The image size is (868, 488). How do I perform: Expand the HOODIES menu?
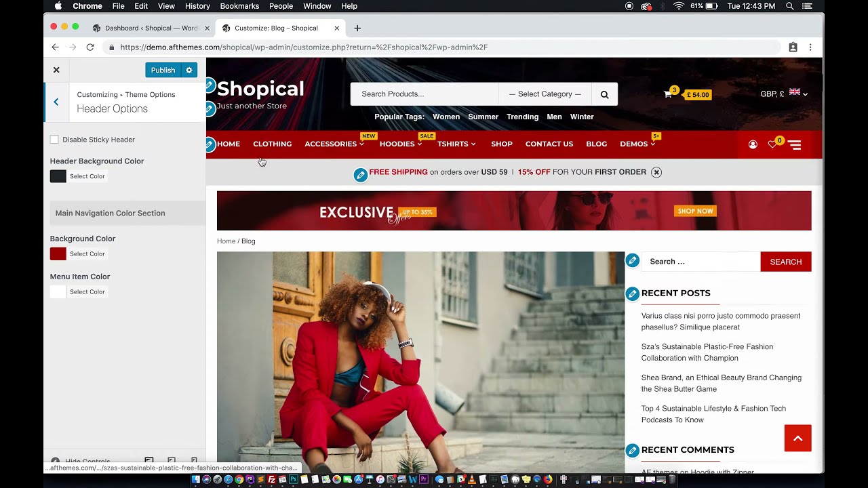401,144
